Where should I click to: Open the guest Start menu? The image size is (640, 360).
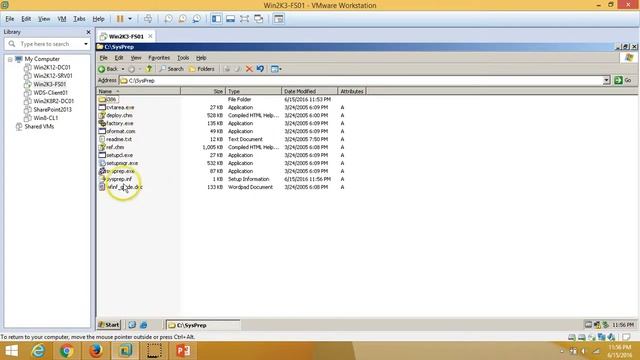point(109,325)
